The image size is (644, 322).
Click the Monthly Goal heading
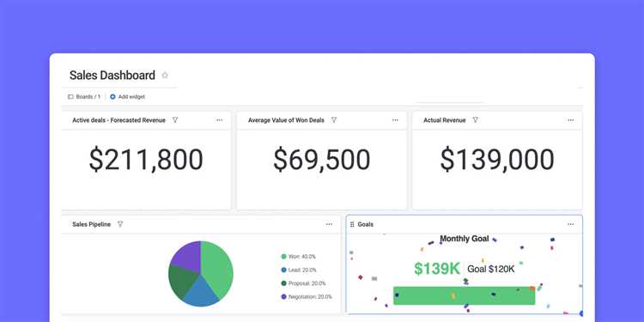coord(465,239)
